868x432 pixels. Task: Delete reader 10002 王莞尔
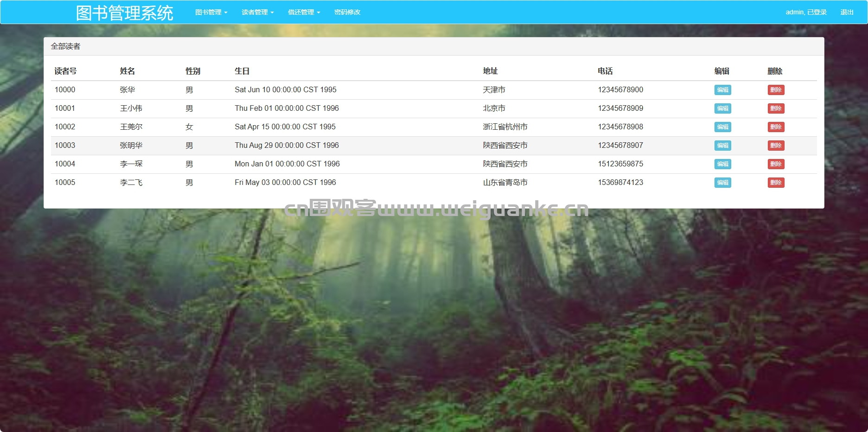tap(776, 127)
